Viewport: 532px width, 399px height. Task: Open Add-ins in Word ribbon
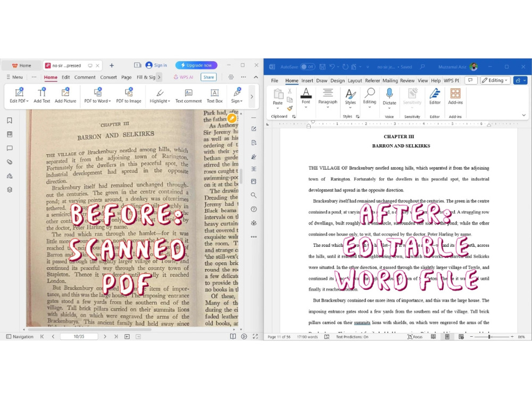click(x=455, y=97)
